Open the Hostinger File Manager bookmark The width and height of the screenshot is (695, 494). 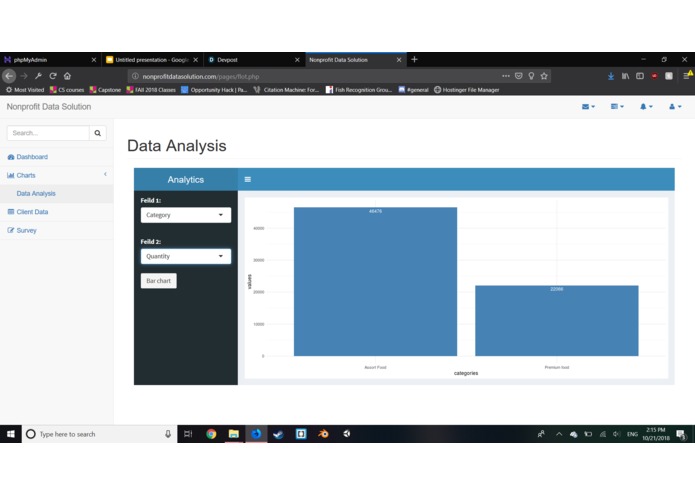pos(466,90)
